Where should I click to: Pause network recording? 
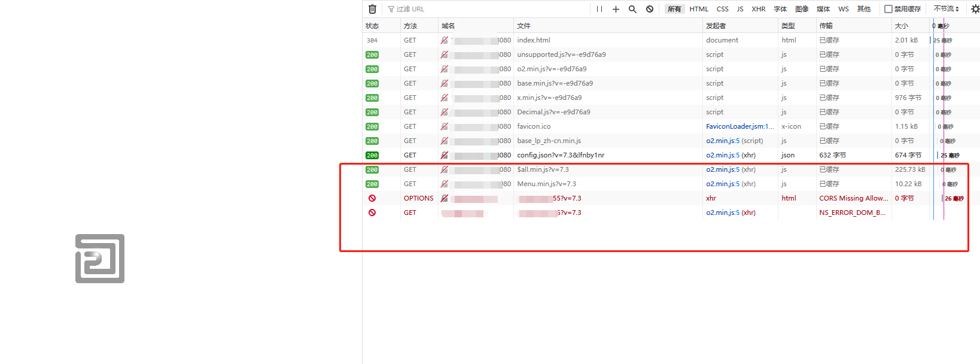coord(599,9)
